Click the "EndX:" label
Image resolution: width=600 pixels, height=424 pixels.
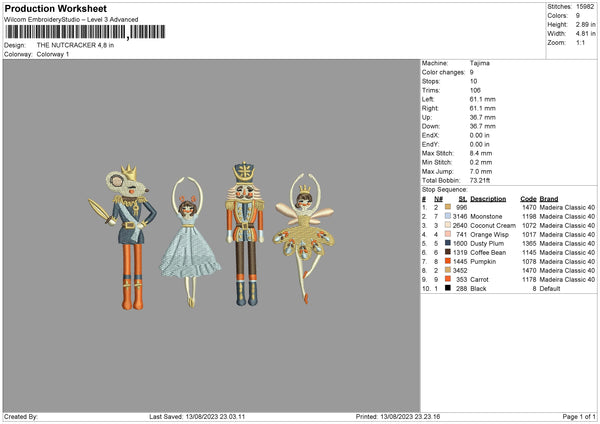[x=430, y=135]
